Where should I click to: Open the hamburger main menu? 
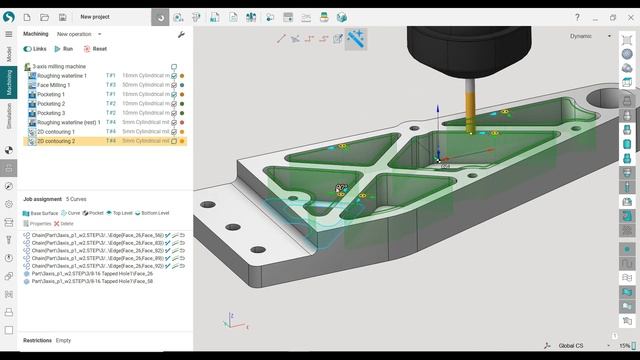pos(9,34)
